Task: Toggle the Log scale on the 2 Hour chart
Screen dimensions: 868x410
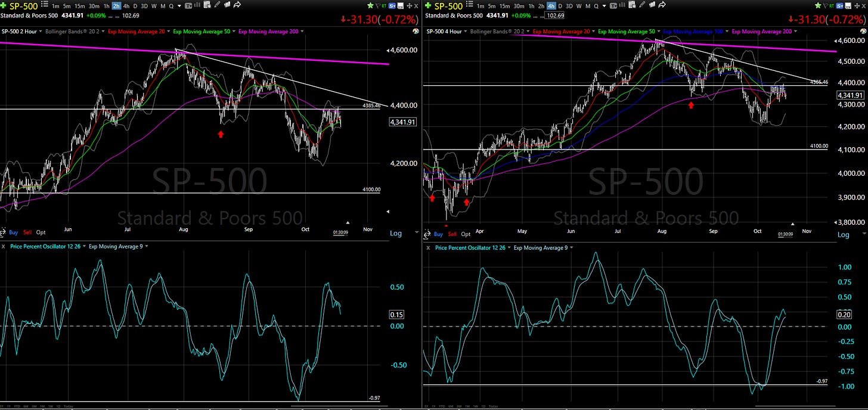Action: [x=396, y=234]
